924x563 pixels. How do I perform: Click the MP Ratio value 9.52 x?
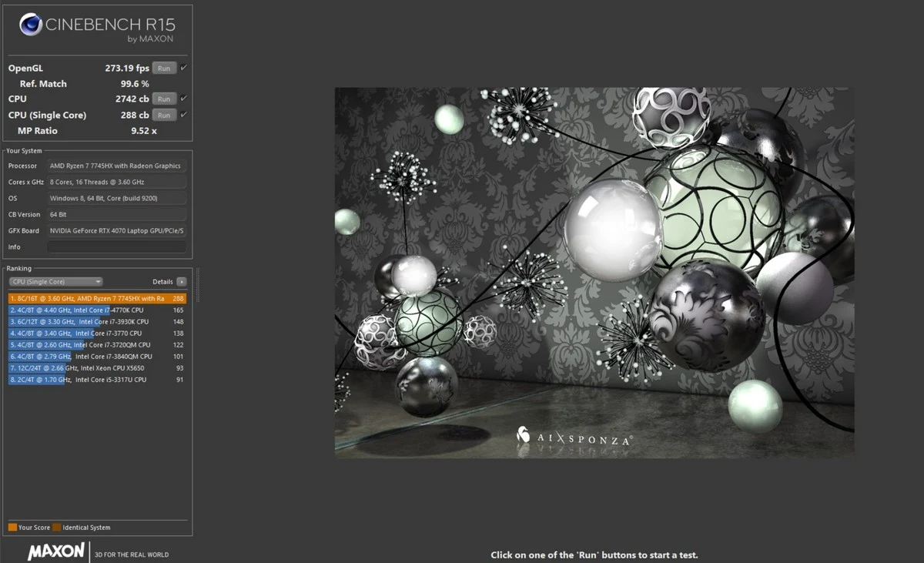143,131
